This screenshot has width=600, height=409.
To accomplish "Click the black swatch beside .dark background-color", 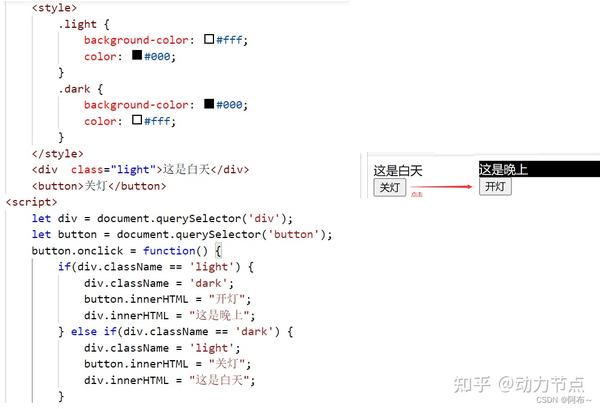I will [209, 103].
